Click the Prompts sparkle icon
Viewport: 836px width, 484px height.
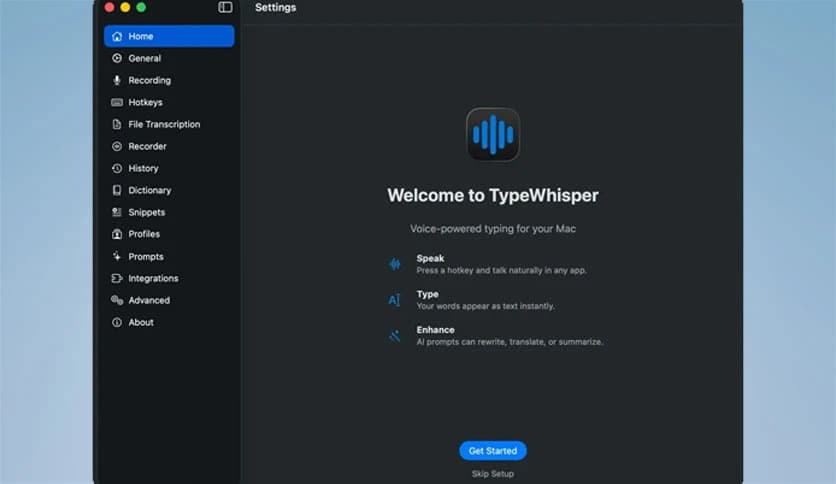click(x=117, y=256)
